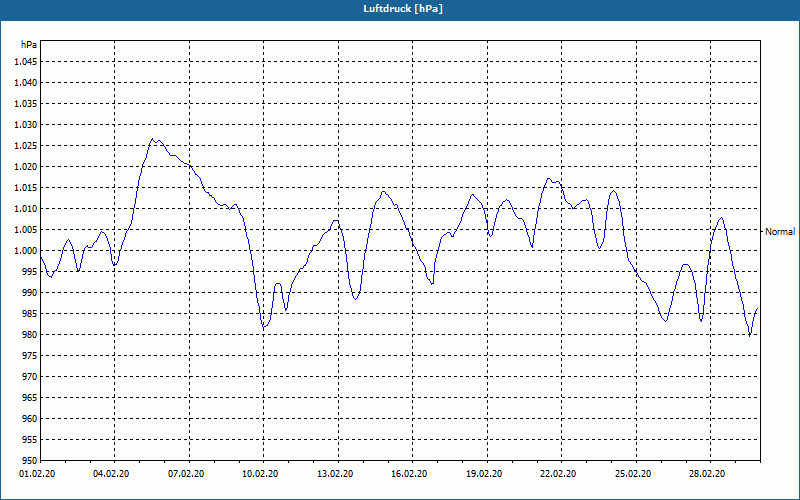This screenshot has width=800, height=500.
Task: Click the 1.025 axis value
Action: coord(26,145)
